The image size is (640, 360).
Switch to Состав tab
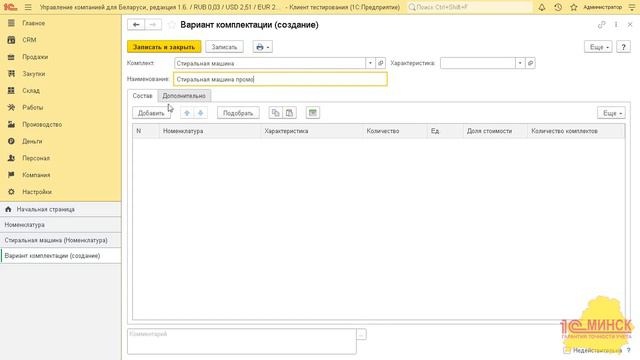click(x=142, y=96)
